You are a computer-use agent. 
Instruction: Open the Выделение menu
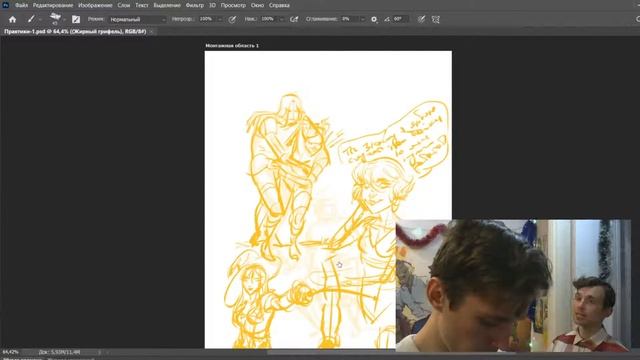[x=167, y=5]
